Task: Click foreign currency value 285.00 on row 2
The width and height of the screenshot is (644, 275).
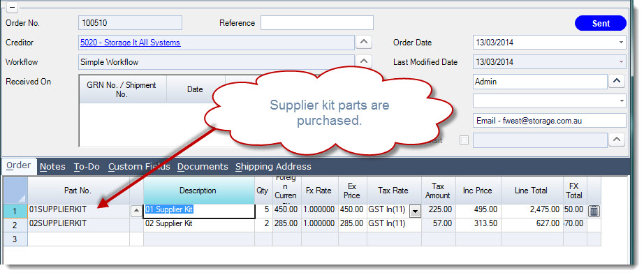Action: [286, 225]
